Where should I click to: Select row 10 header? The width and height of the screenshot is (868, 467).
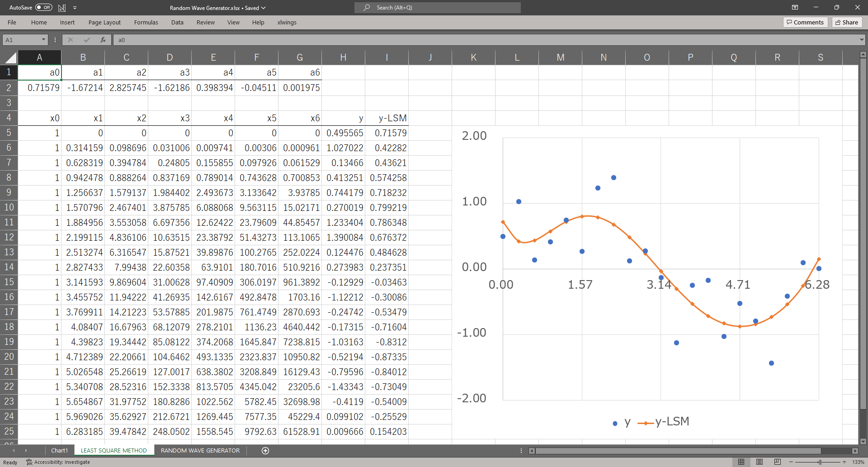click(x=9, y=207)
